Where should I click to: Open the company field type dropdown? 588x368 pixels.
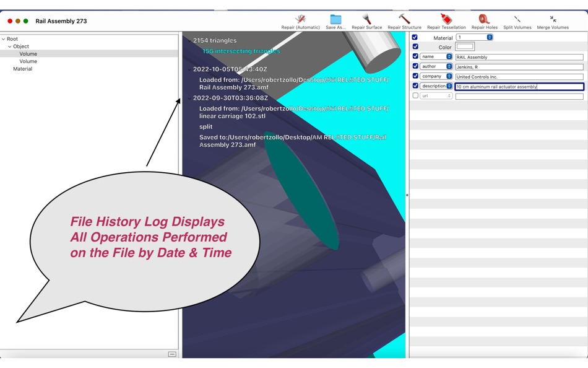436,76
